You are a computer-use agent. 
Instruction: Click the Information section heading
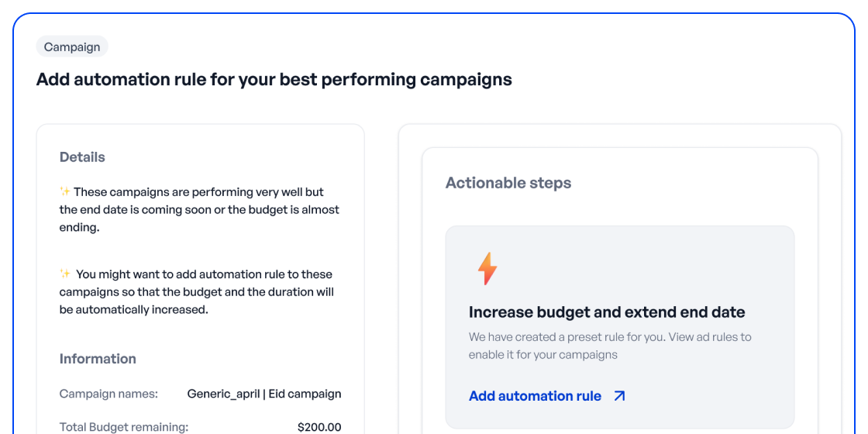pos(98,359)
